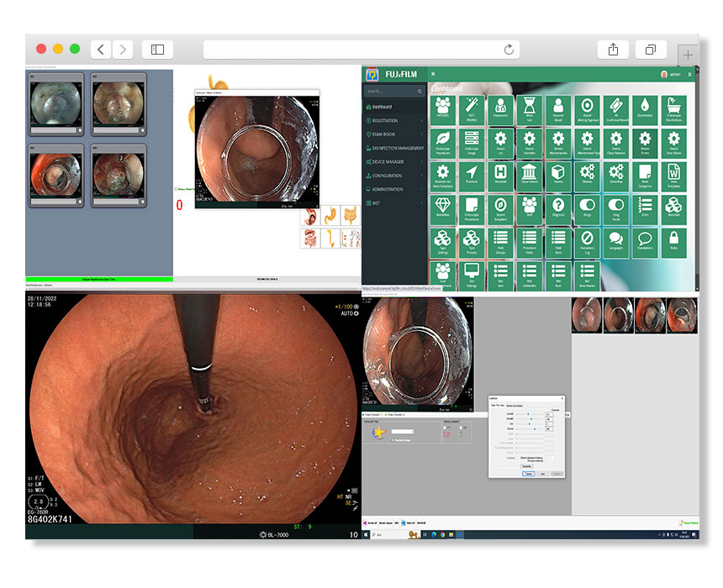723x588 pixels.
Task: Open the Preparation tile on the Dashboard
Action: [x=500, y=107]
